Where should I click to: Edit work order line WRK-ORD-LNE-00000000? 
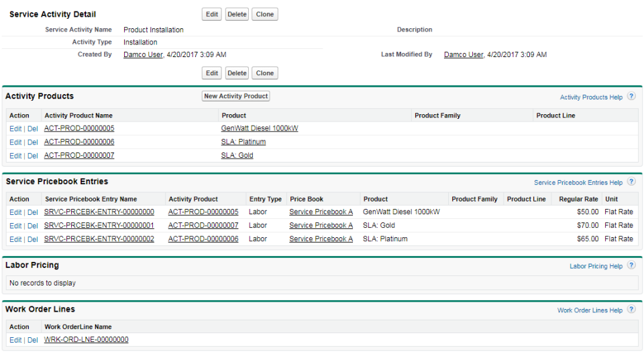coord(15,341)
